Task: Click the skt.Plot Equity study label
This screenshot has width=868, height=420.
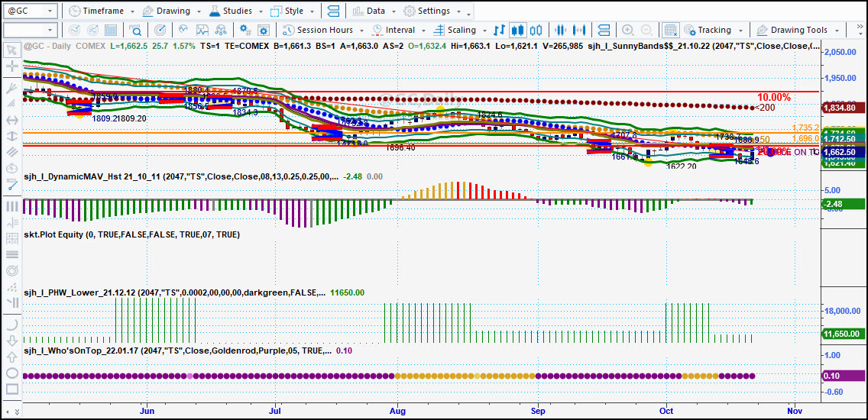Action: pos(131,234)
